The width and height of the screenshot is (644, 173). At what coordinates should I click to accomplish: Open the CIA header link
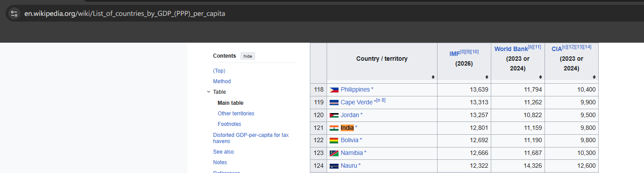pyautogui.click(x=557, y=49)
